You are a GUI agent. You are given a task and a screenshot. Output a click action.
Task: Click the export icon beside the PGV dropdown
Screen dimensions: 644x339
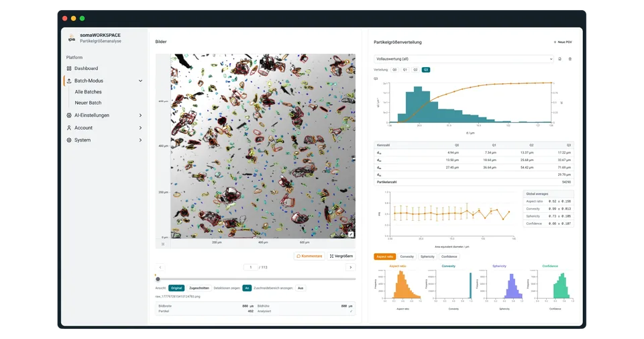point(559,59)
